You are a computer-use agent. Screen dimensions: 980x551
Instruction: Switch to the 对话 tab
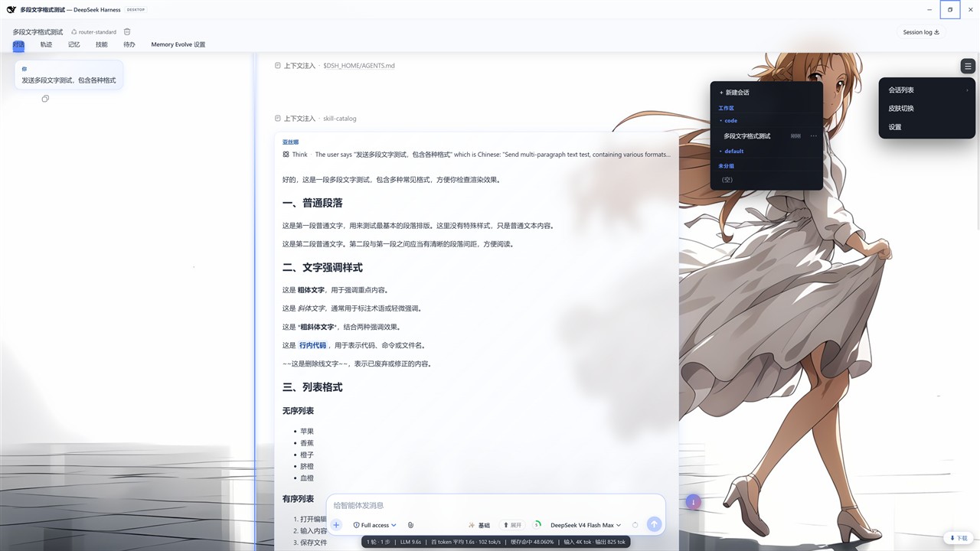[x=18, y=45]
